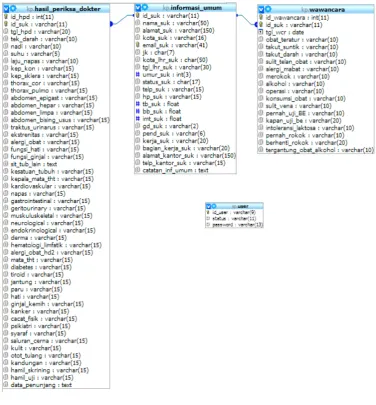Click the text type icon beside obat_teratur
Image resolution: width=376 pixels, height=405 pixels.
(x=261, y=39)
